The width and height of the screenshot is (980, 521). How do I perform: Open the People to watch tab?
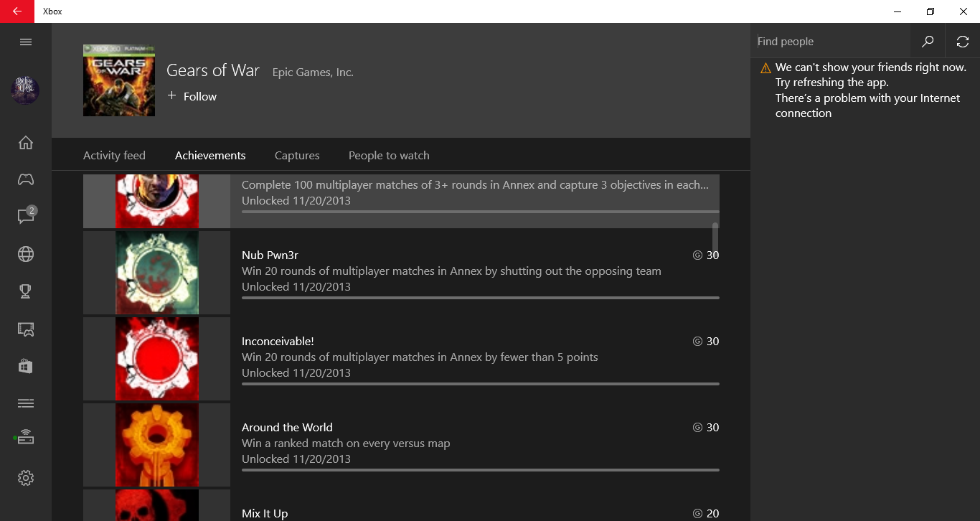[x=389, y=156]
